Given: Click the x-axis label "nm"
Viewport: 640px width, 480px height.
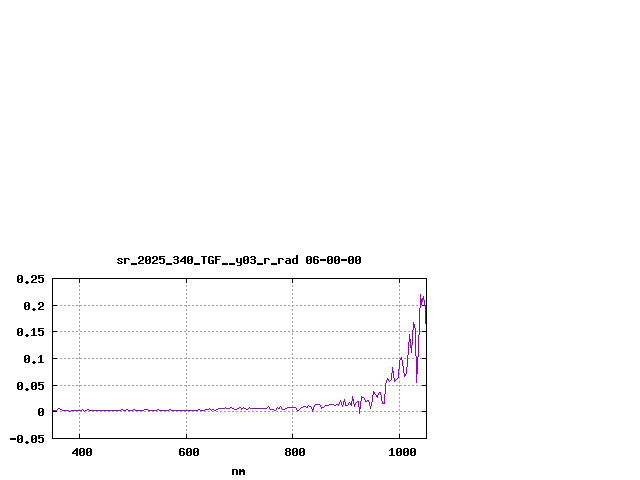Looking at the screenshot, I should pos(238,471).
